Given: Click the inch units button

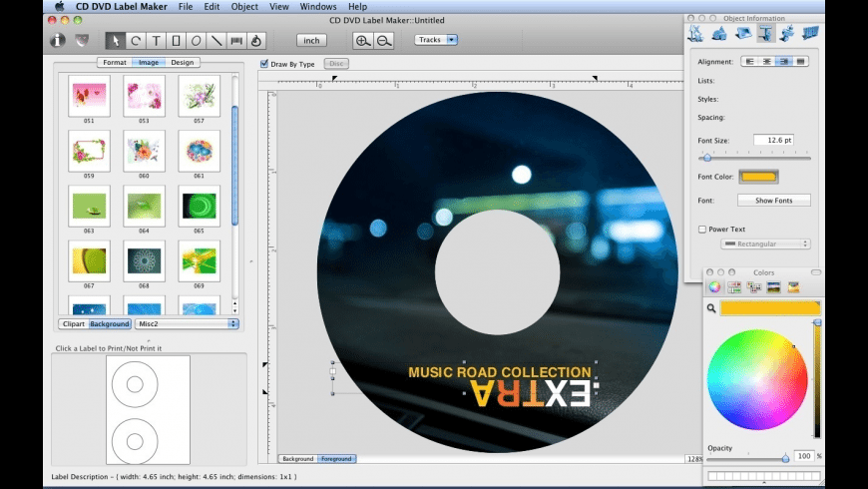Looking at the screenshot, I should click(311, 41).
